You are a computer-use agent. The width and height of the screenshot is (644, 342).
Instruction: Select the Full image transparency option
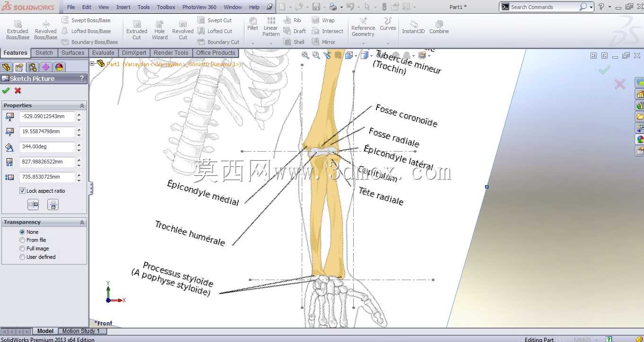tap(22, 248)
